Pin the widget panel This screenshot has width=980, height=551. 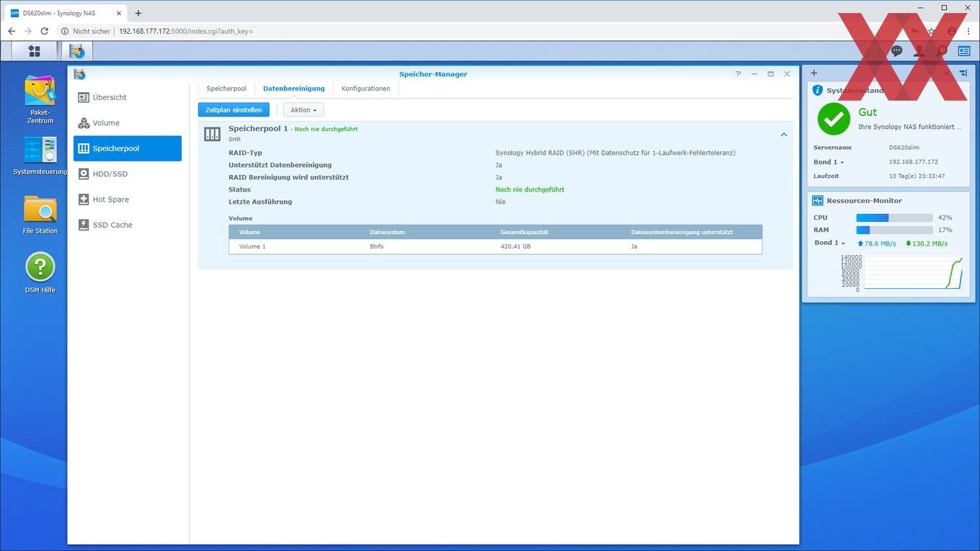[x=963, y=73]
